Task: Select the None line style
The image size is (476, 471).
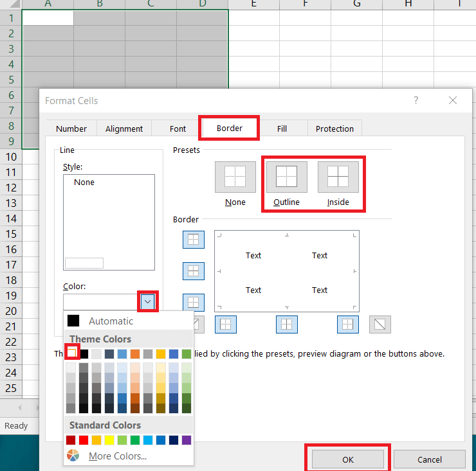Action: coord(84,182)
